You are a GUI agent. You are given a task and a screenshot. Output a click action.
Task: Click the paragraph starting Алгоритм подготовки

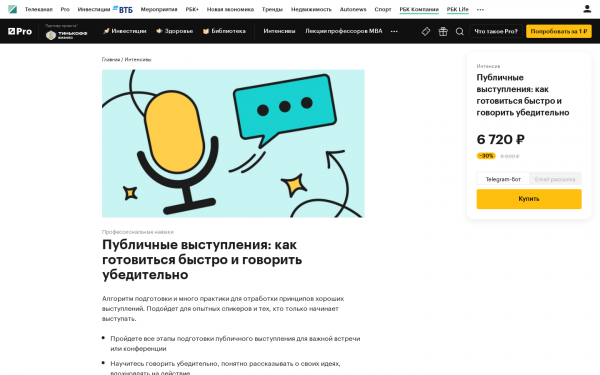pyautogui.click(x=223, y=308)
